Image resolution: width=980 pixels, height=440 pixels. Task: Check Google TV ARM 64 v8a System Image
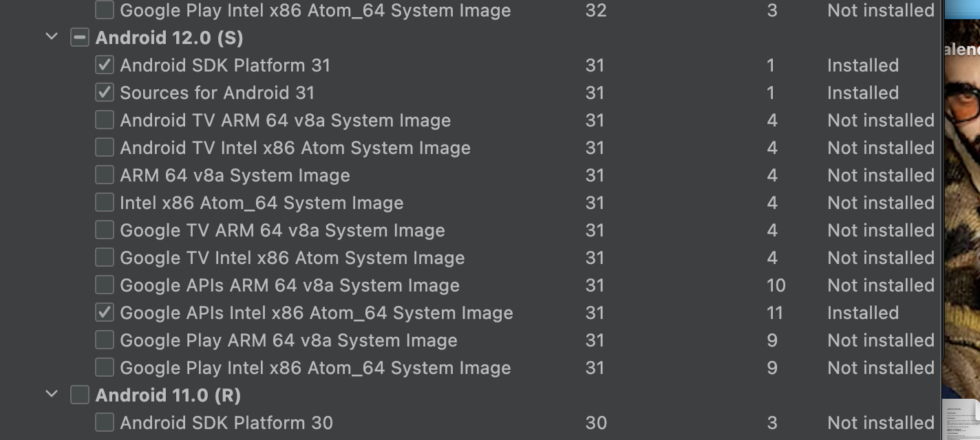click(105, 230)
